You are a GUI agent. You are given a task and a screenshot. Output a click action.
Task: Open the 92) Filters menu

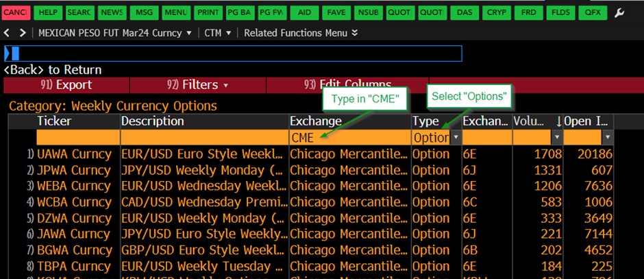[197, 85]
